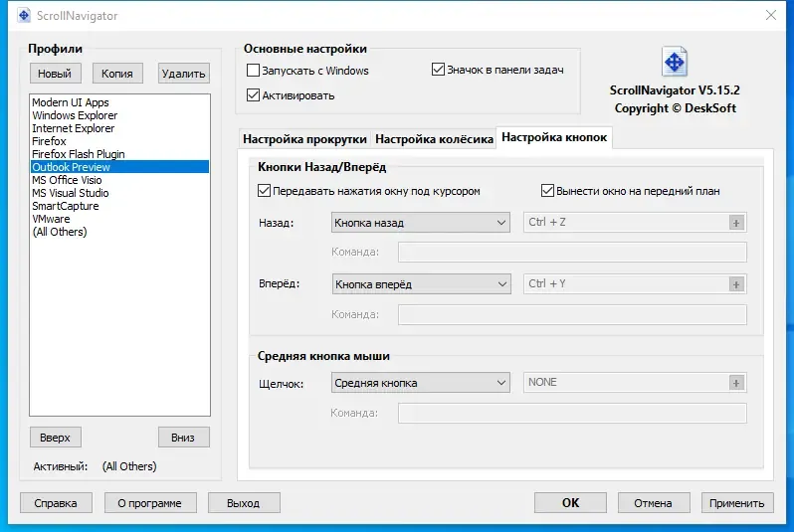The height and width of the screenshot is (532, 794).
Task: Switch to the Настройка колёсика tab
Action: (434, 139)
